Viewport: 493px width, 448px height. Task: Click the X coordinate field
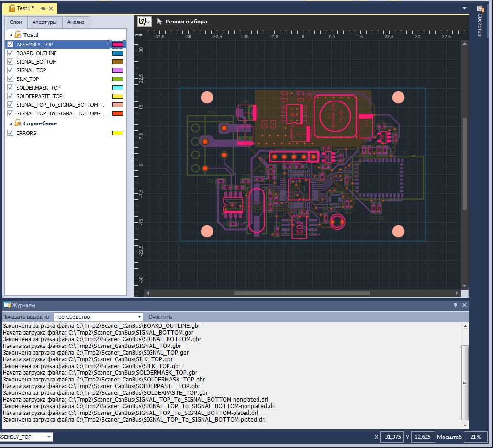pyautogui.click(x=392, y=437)
